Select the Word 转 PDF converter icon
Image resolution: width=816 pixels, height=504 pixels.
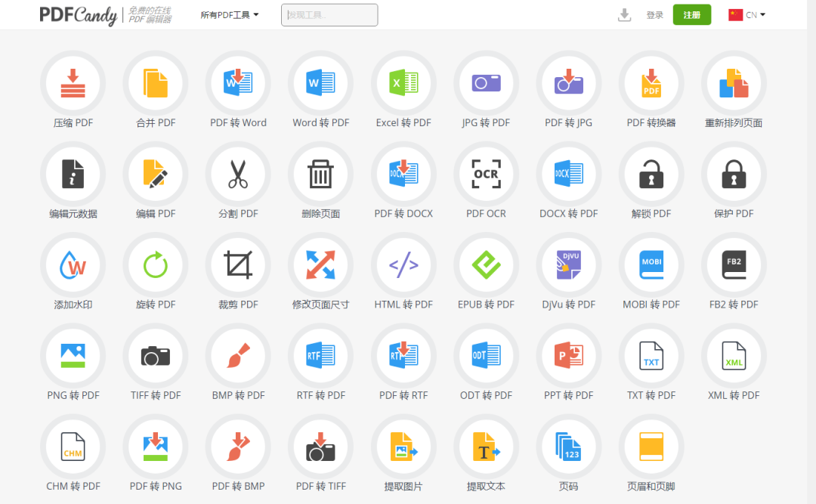(320, 83)
